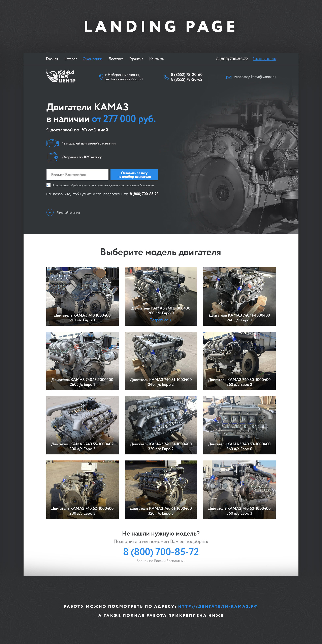
Task: Click the arrow next to Подробнее
Action: (171, 320)
